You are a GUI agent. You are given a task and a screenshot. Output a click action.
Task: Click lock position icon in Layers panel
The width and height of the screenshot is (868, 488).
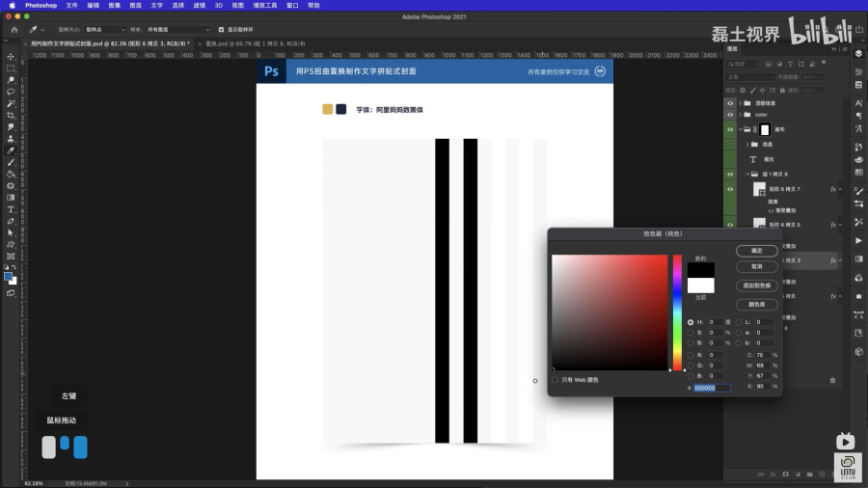click(762, 91)
